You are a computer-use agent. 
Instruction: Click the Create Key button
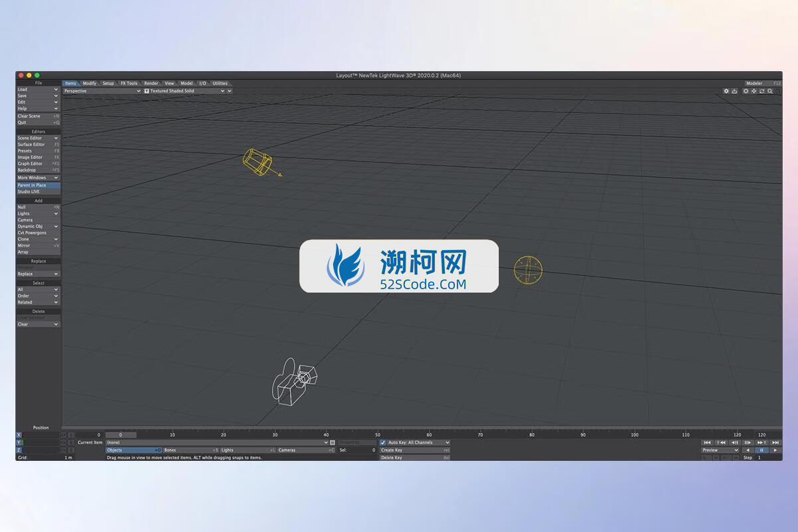pos(415,450)
